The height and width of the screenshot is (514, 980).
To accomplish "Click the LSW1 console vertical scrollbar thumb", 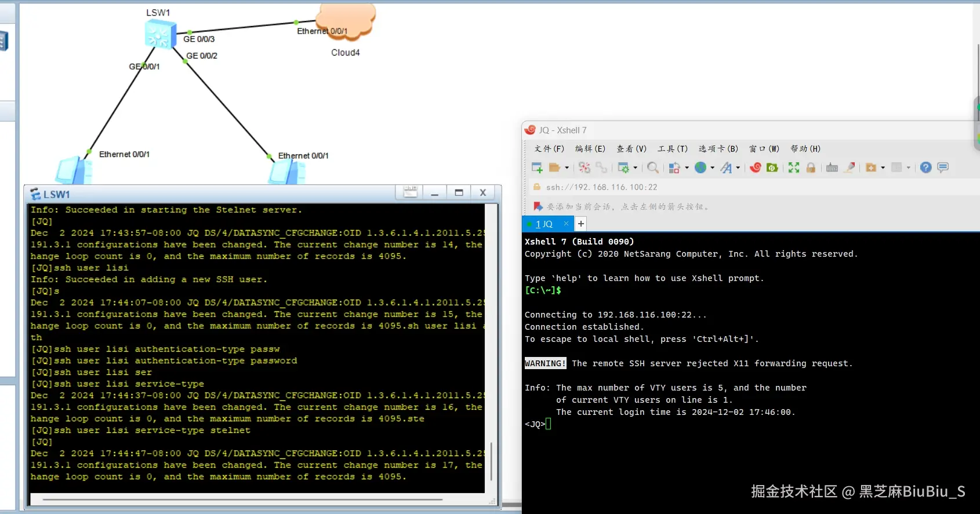I will (x=491, y=461).
